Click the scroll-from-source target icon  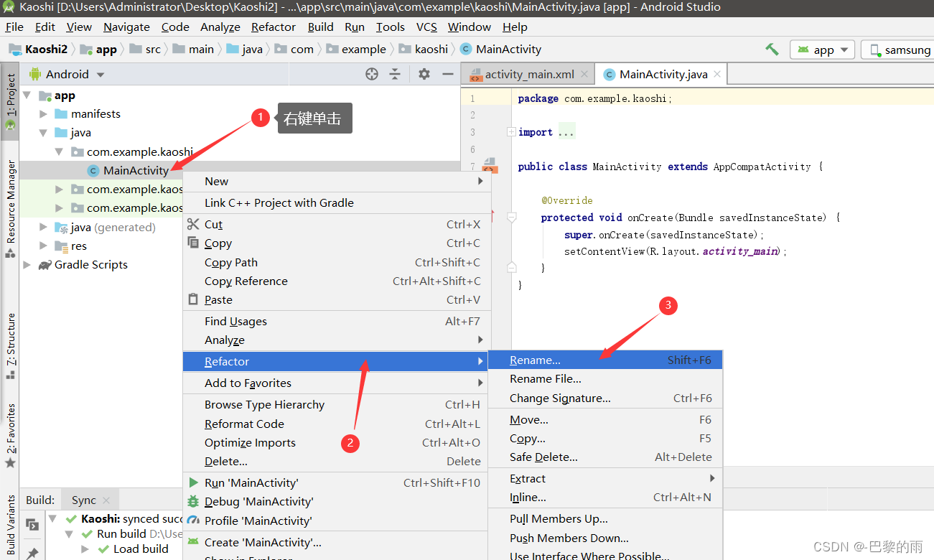point(372,74)
